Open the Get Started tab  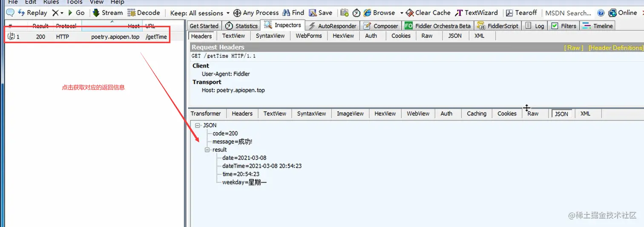[x=204, y=26]
